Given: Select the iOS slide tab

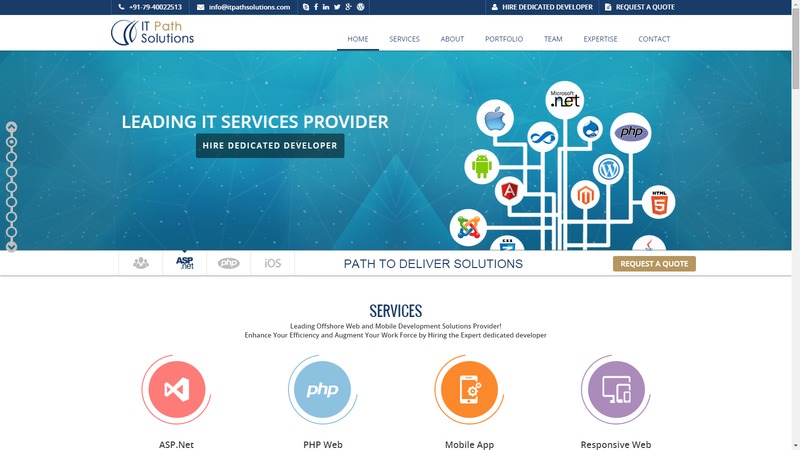Looking at the screenshot, I should click(272, 263).
